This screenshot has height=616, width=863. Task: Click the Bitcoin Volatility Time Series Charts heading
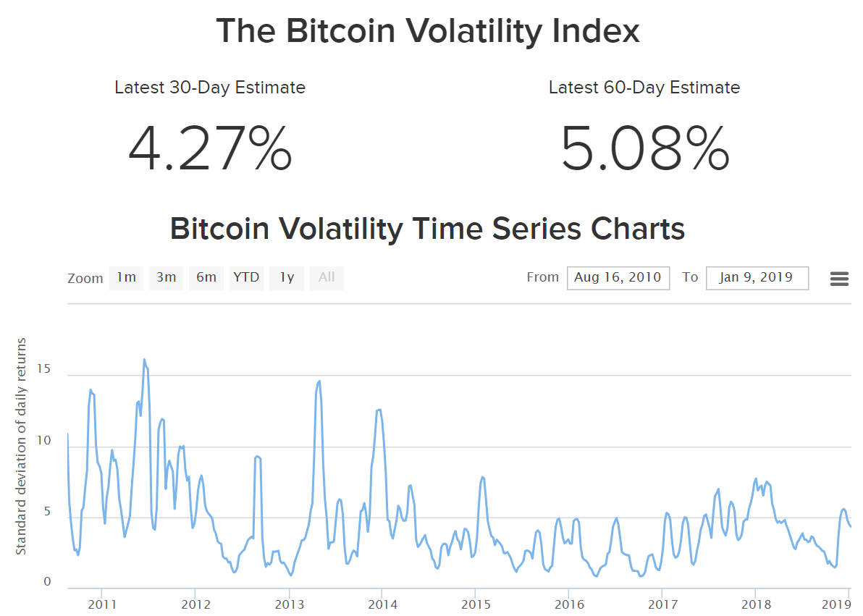[428, 229]
